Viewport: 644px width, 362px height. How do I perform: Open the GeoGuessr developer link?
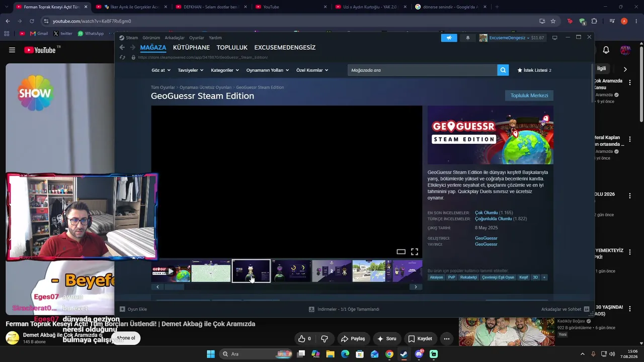(486, 238)
